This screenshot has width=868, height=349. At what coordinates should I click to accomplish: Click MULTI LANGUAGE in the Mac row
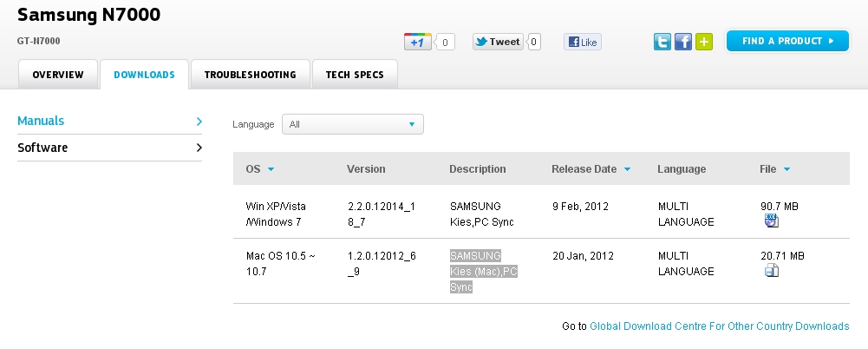[x=686, y=264]
